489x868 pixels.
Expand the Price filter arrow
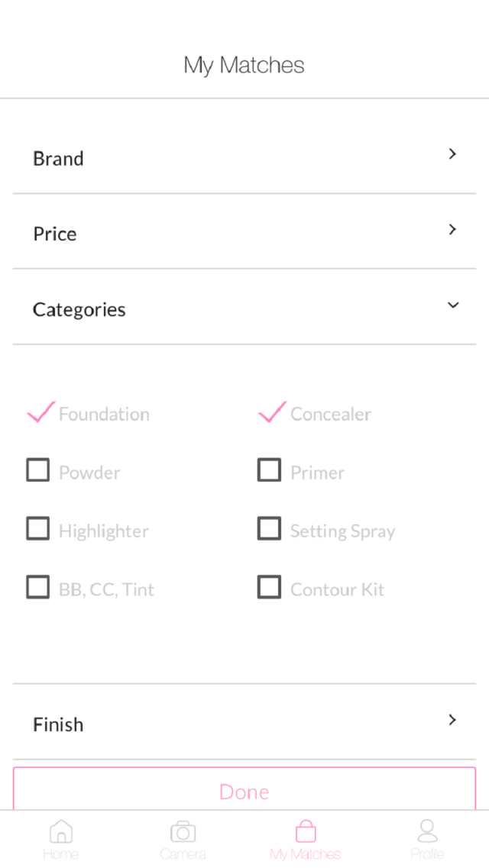[x=452, y=229]
